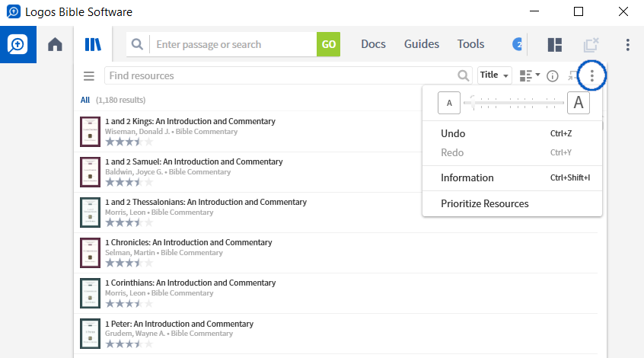
Task: Choose Undo from the panel menu
Action: pyautogui.click(x=512, y=133)
